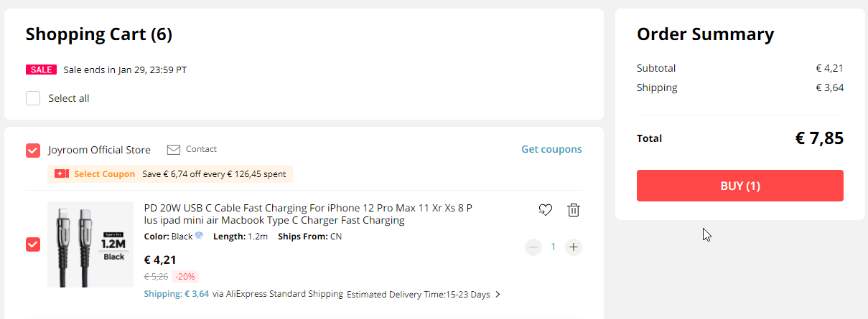Deselect the USB C cable item checkbox
The width and height of the screenshot is (868, 319).
click(x=33, y=244)
